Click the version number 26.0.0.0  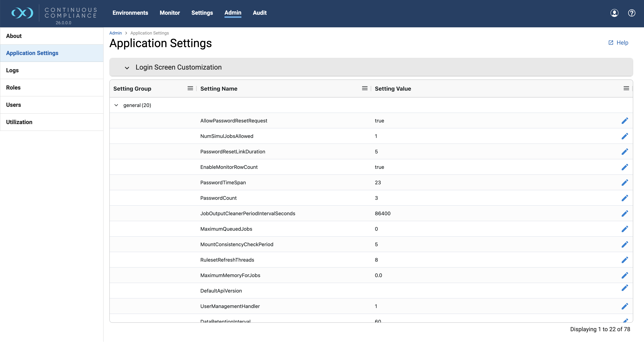tap(63, 23)
